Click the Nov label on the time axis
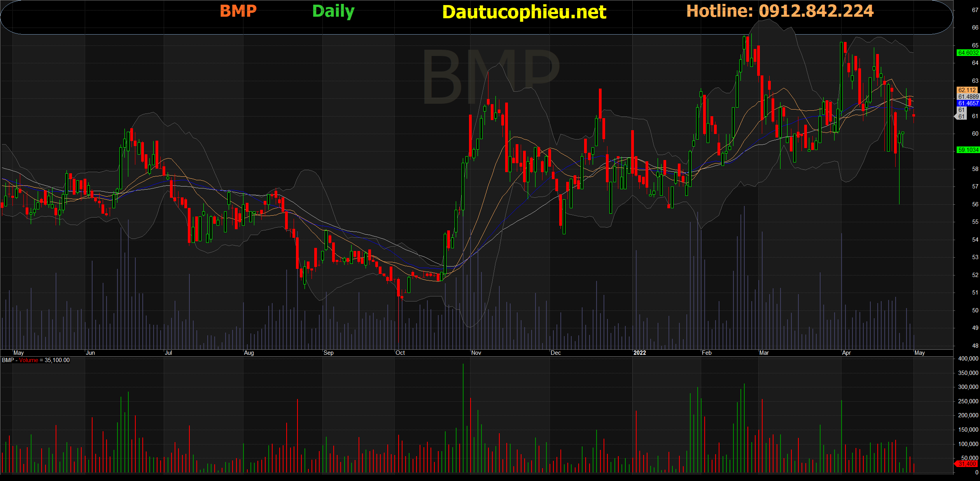Viewport: 980px width, 481px height. click(x=476, y=353)
